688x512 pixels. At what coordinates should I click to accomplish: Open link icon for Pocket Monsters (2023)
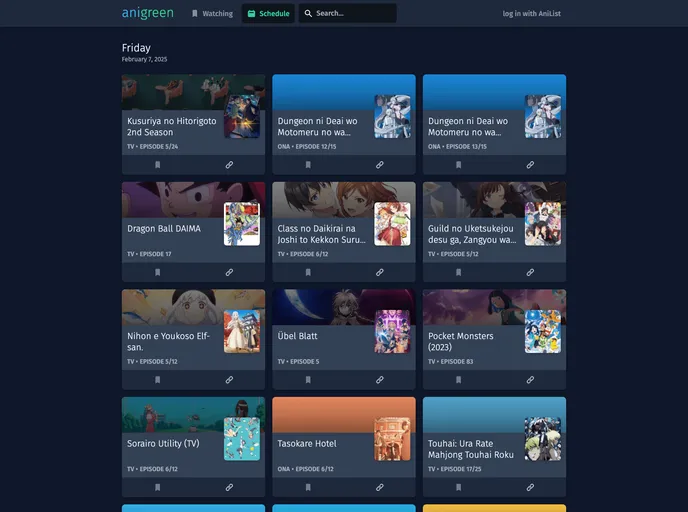click(530, 380)
